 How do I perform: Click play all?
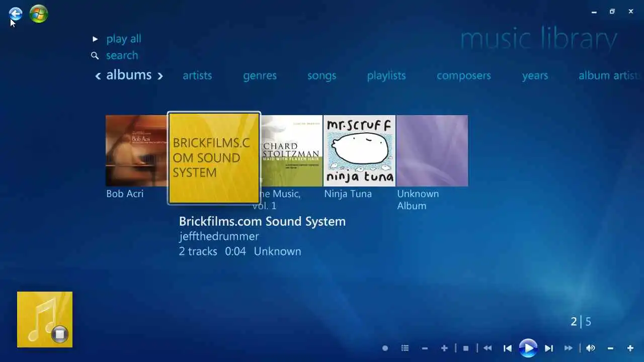(x=123, y=39)
